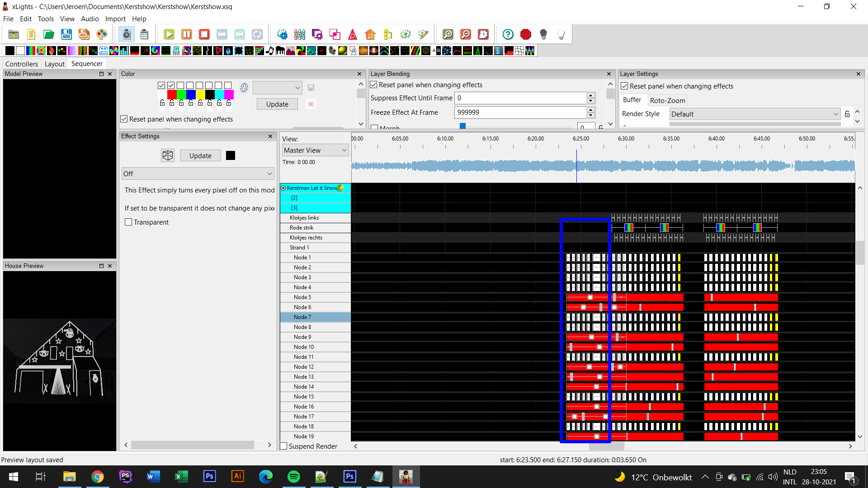The width and height of the screenshot is (868, 488).
Task: Pause sequence playback
Action: [186, 34]
